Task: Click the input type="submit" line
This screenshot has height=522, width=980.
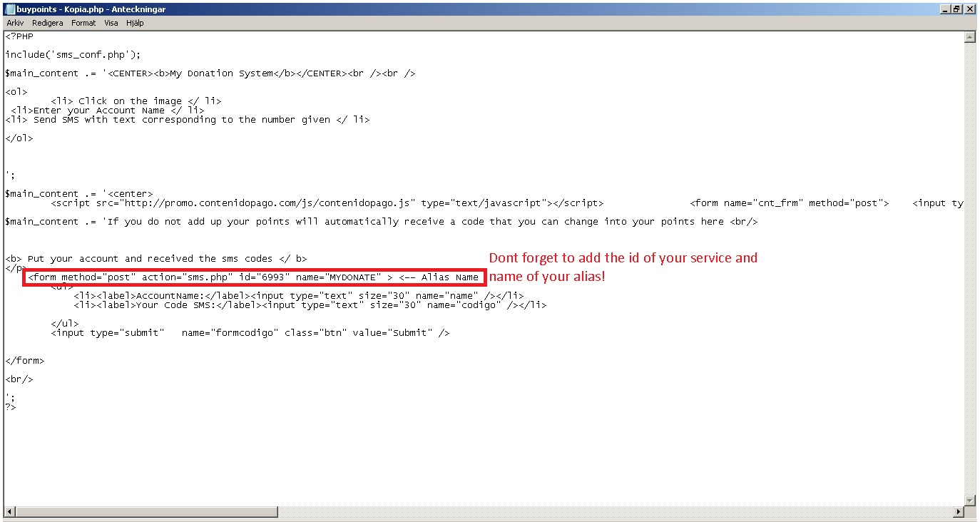Action: pos(250,332)
